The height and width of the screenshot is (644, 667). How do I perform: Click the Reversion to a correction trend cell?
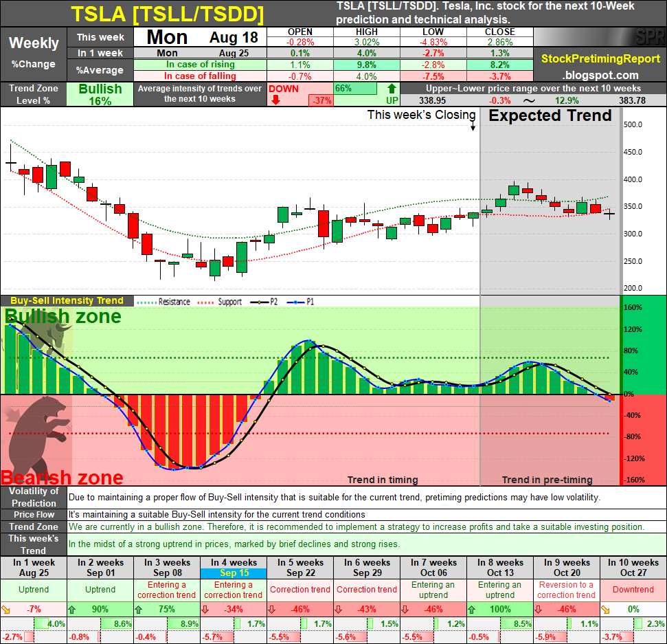click(566, 590)
